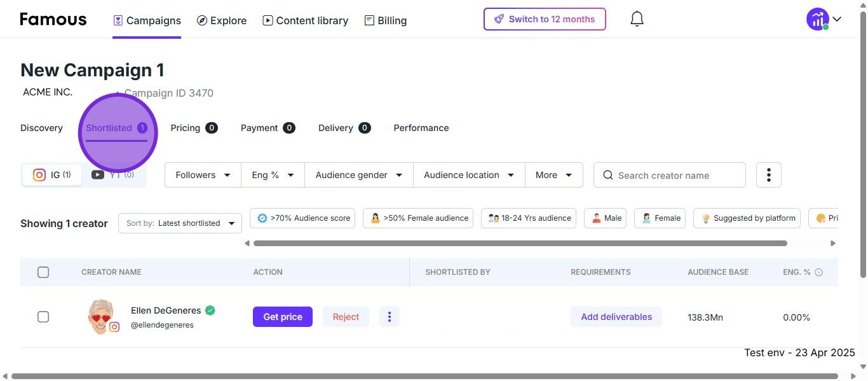Screen dimensions: 868x381
Task: Click the New Campaign 1 title
Action: tap(92, 70)
